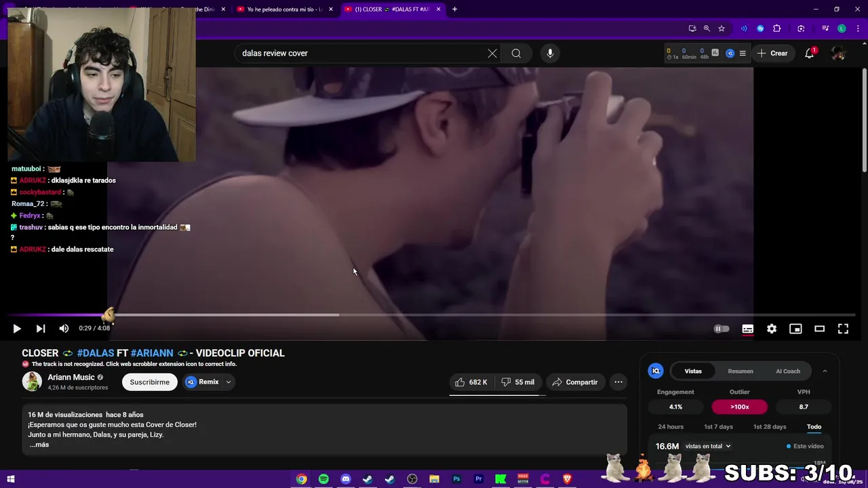Close the CLOSER #DALAS browser tab
This screenshot has height=488, width=868.
(438, 9)
